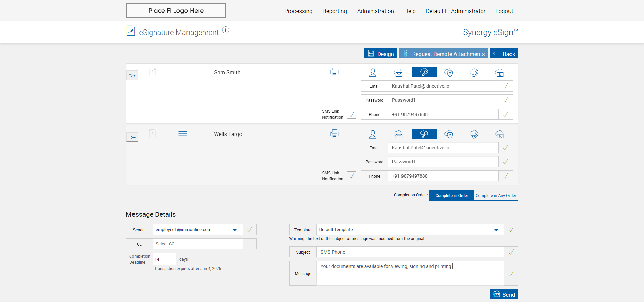Click the Send button
The image size is (644, 302).
click(x=504, y=294)
